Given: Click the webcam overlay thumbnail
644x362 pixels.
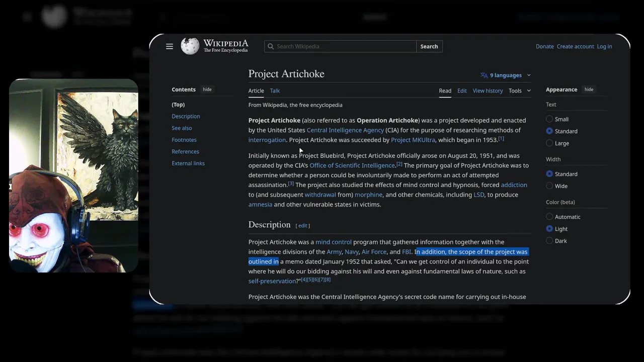Looking at the screenshot, I should click(x=73, y=175).
